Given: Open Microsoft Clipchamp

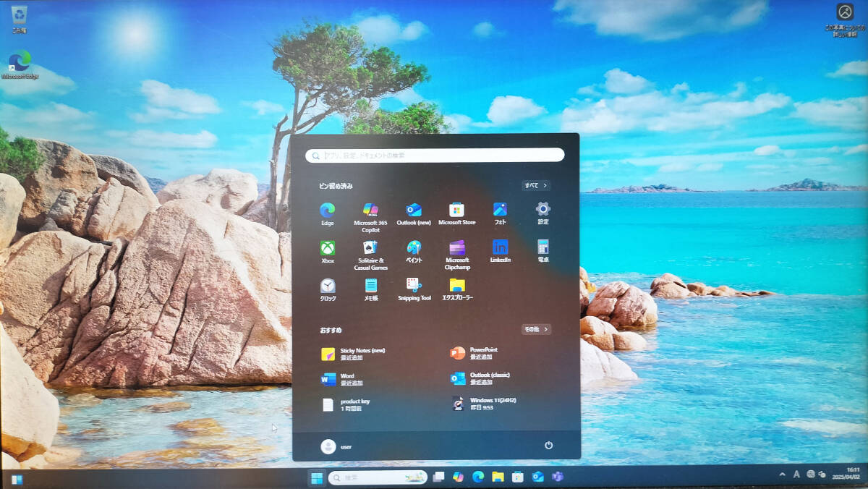Looking at the screenshot, I should tap(456, 255).
